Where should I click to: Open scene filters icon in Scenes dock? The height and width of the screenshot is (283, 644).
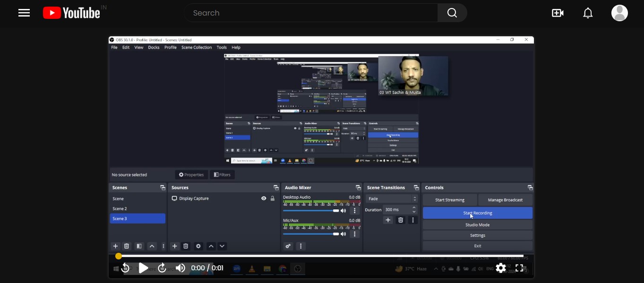[x=139, y=246]
